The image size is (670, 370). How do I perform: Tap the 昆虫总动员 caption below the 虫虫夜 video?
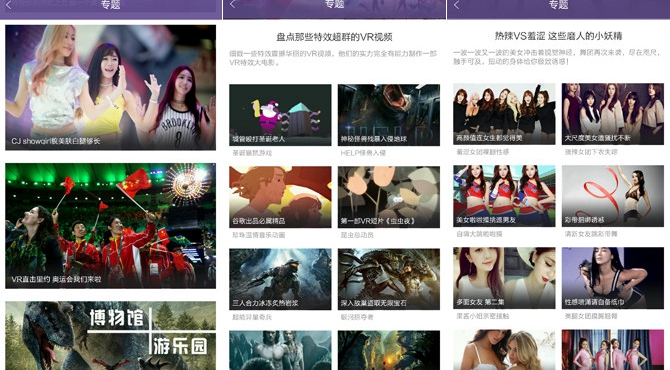point(357,235)
